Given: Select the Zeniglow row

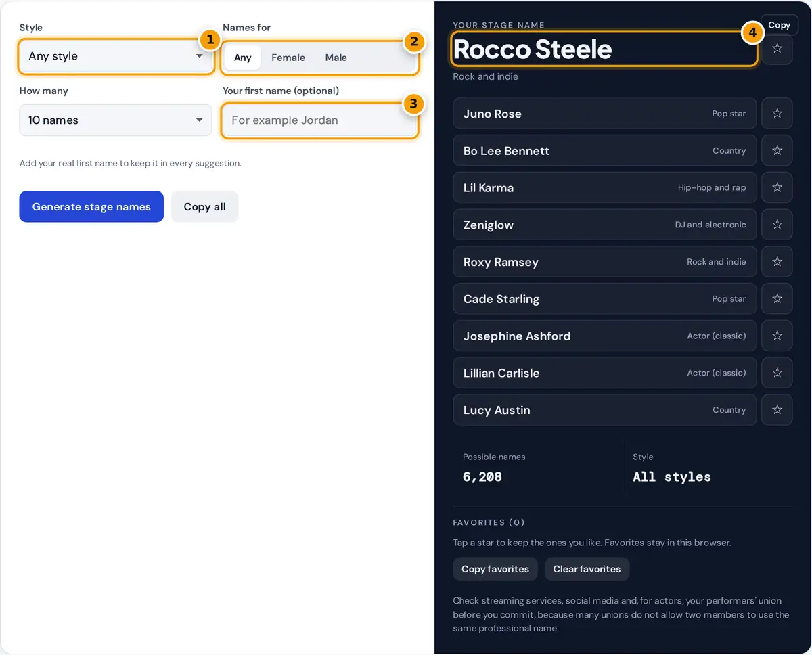Looking at the screenshot, I should pos(604,225).
